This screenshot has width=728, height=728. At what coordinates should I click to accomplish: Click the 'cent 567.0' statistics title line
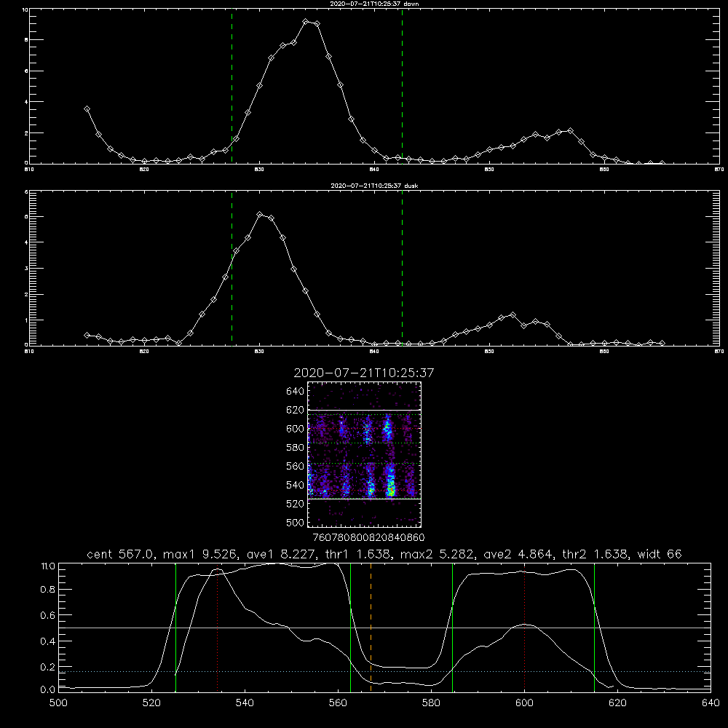pyautogui.click(x=384, y=554)
